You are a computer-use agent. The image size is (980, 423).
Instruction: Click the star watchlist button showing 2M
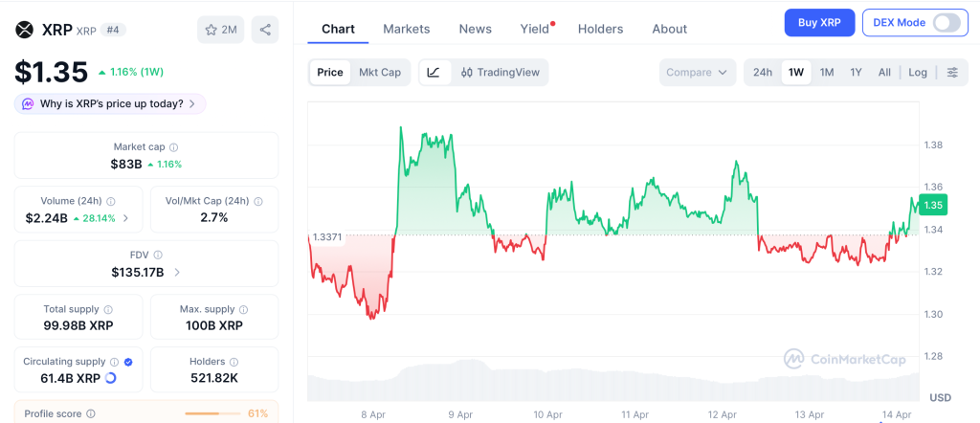pyautogui.click(x=220, y=30)
